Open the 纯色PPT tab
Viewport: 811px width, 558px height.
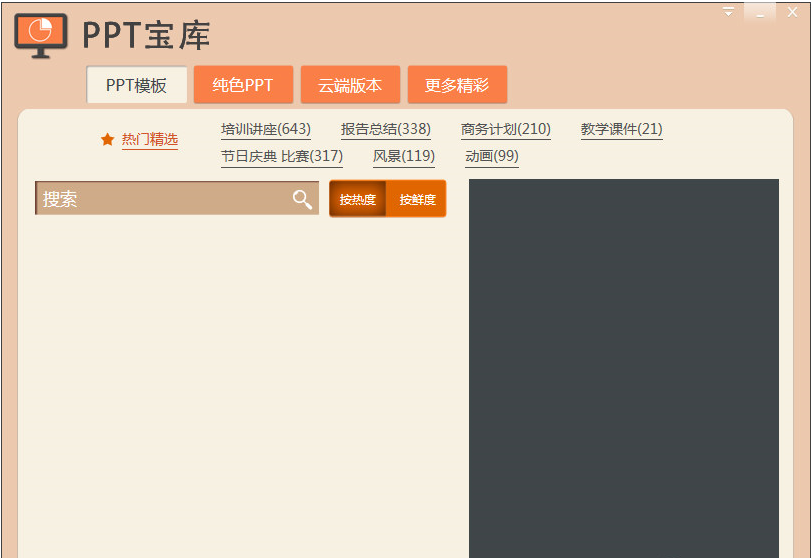pyautogui.click(x=243, y=84)
